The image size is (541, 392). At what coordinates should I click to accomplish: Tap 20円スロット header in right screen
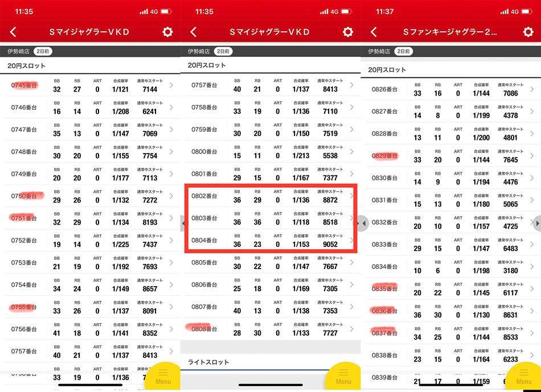(x=387, y=70)
